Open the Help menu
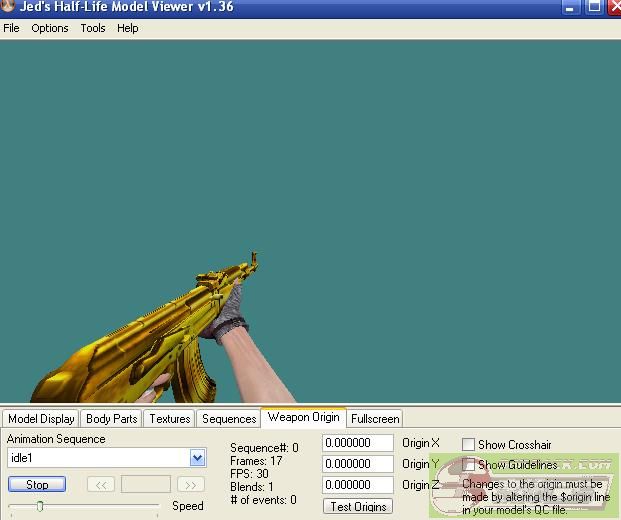 (x=128, y=28)
